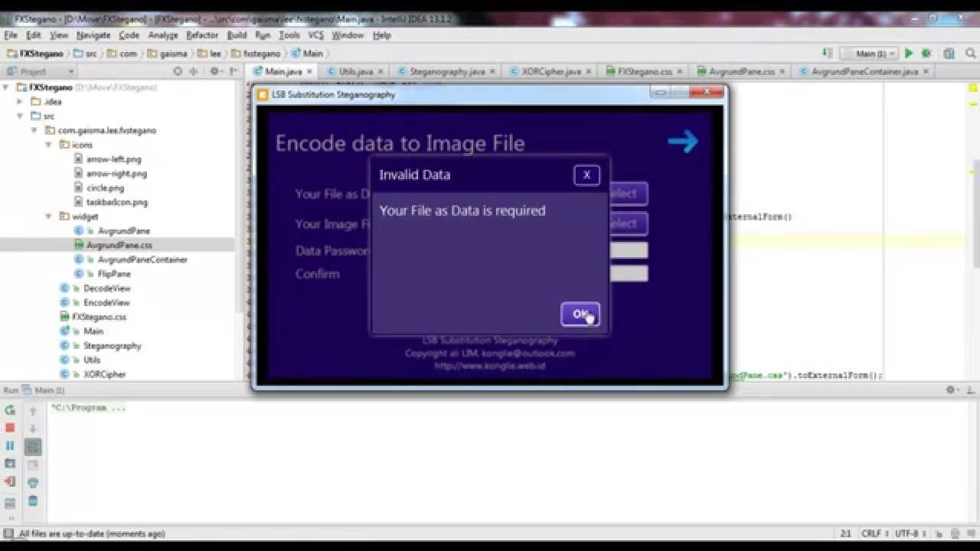Toggle scroll to end in Run console
The image size is (980, 551).
point(33,465)
